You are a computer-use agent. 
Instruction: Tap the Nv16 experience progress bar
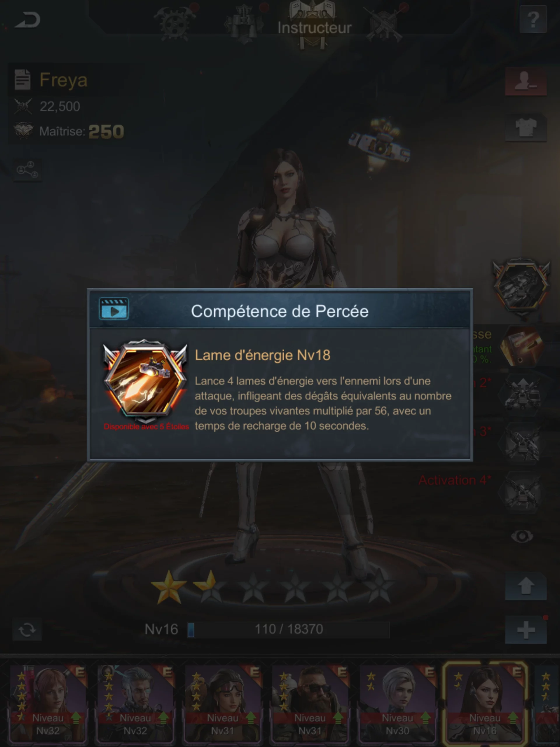click(288, 629)
